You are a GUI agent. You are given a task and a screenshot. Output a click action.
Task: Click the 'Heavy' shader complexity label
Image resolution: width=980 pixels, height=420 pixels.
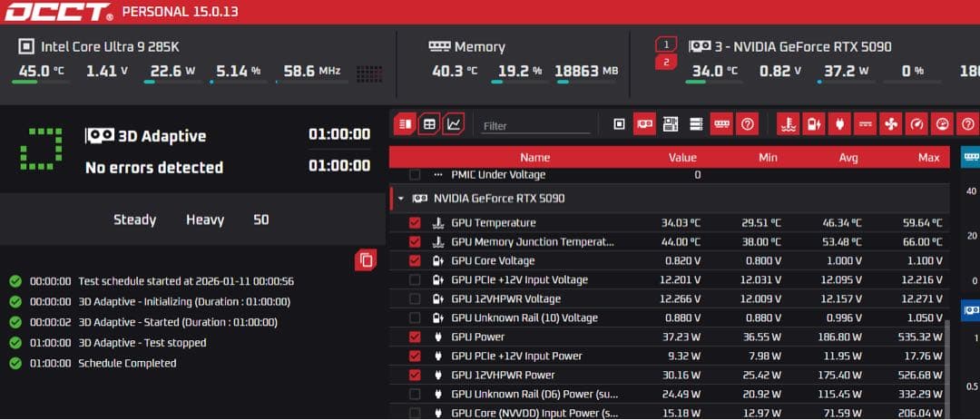[x=205, y=220]
